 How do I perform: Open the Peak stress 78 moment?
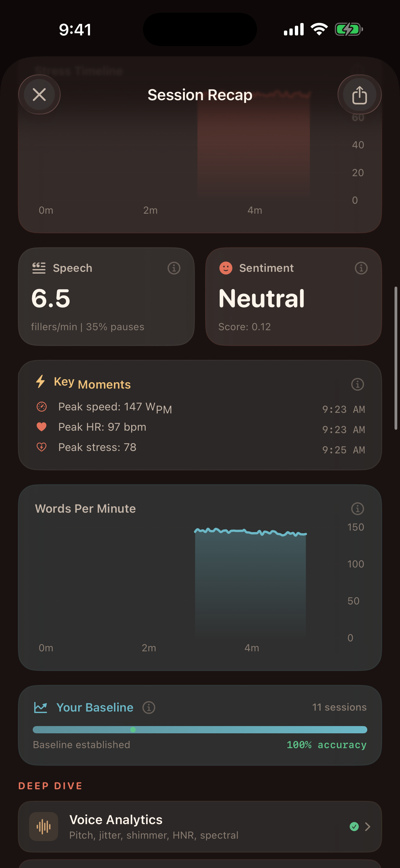[x=97, y=448]
